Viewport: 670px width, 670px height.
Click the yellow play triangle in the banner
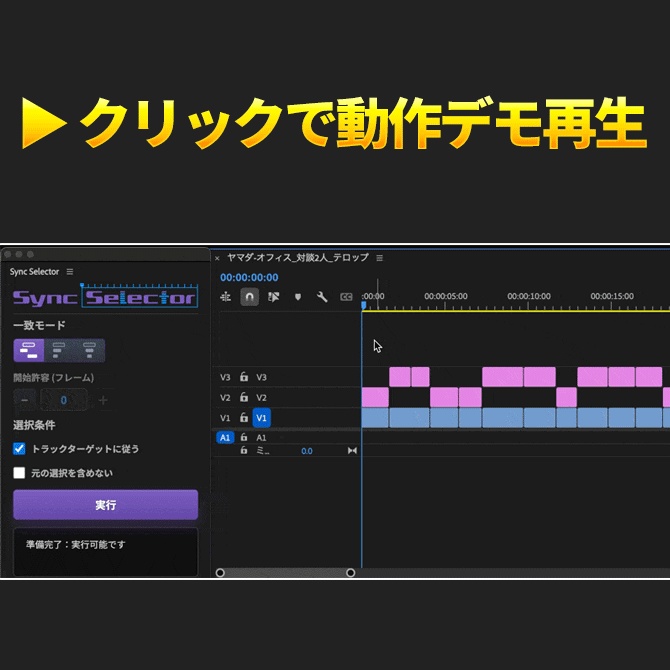click(44, 123)
